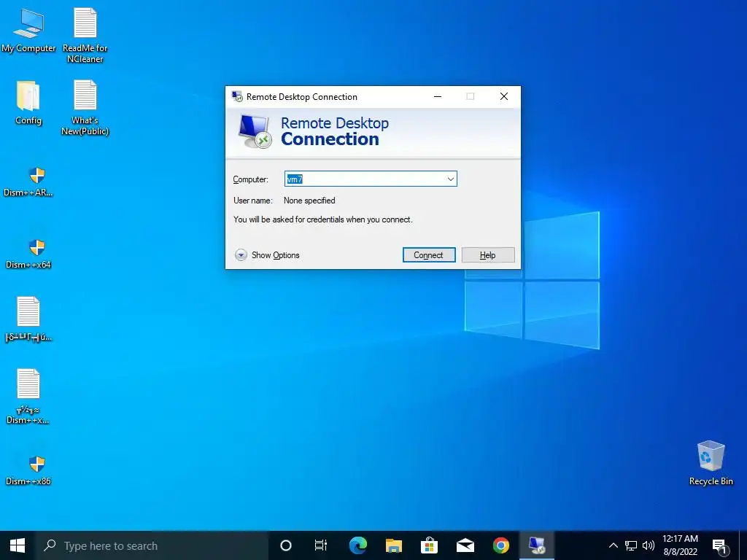The height and width of the screenshot is (560, 747).
Task: Click Show Desktop sliver at taskbar end
Action: pyautogui.click(x=743, y=545)
